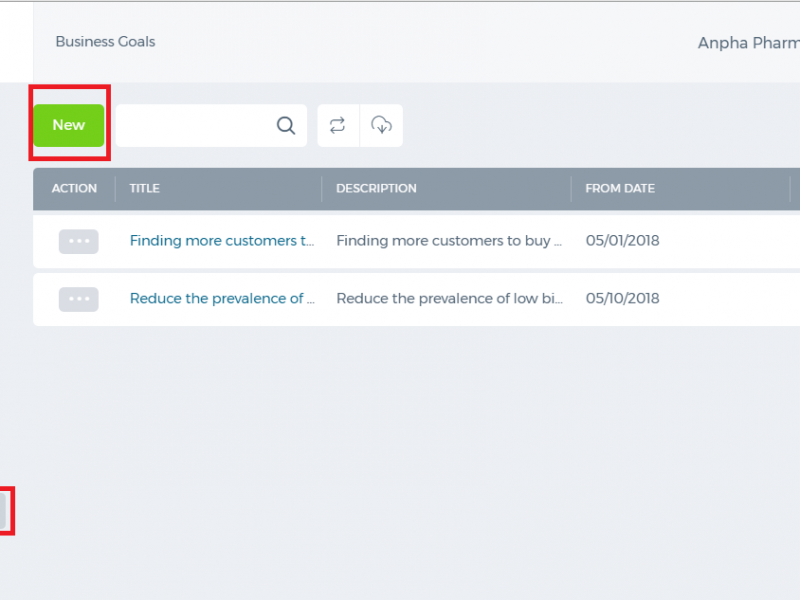Open the 'Reduce the prevalence of ...' goal link
The image size is (800, 600).
[222, 298]
